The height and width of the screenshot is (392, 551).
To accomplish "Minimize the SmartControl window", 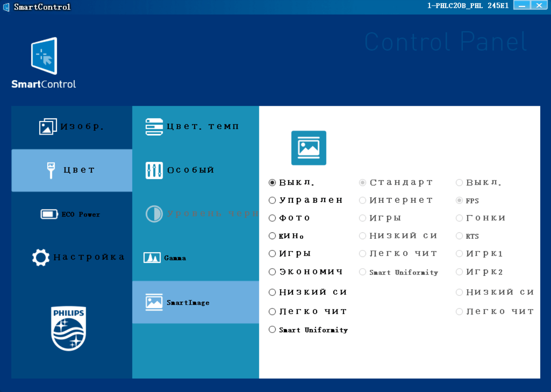I will point(522,6).
